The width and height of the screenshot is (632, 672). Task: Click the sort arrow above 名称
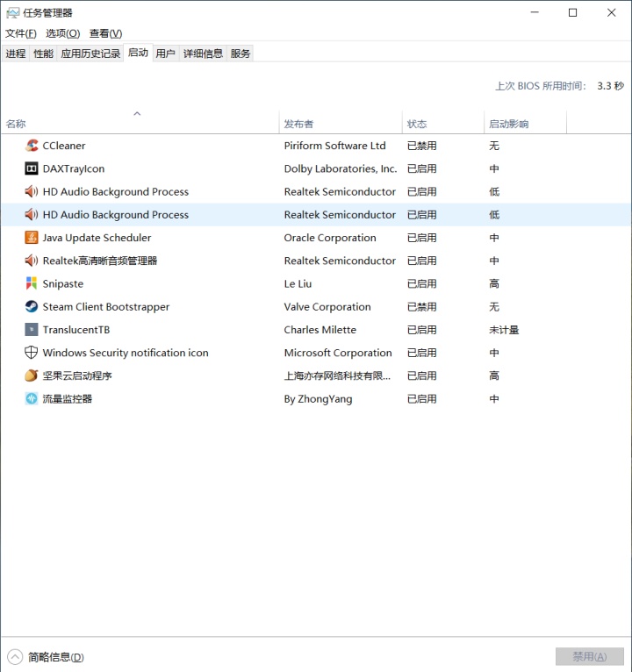(x=137, y=113)
